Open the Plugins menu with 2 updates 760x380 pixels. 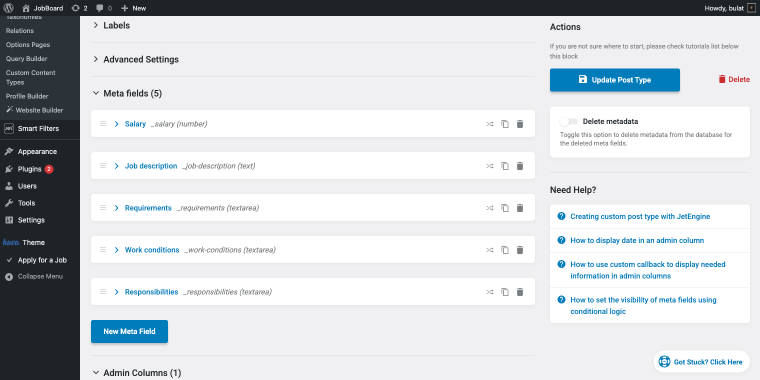pos(30,169)
